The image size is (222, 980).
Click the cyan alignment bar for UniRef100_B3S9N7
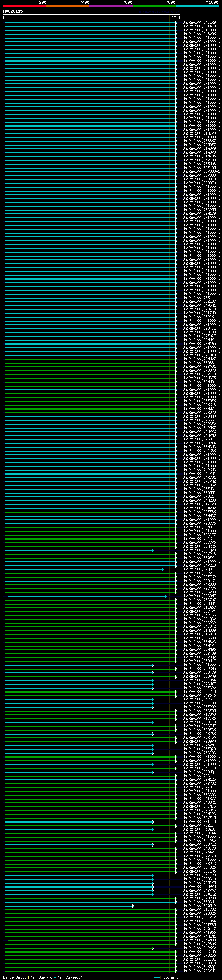pyautogui.click(x=87, y=596)
